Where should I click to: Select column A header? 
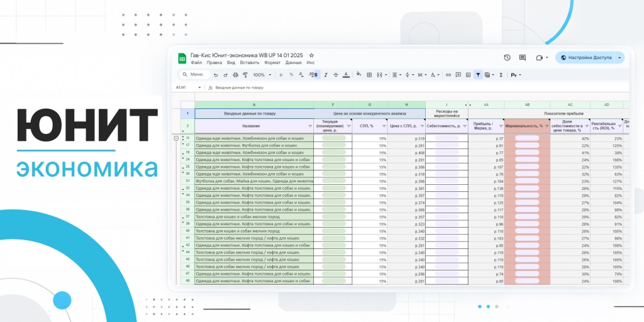click(254, 105)
